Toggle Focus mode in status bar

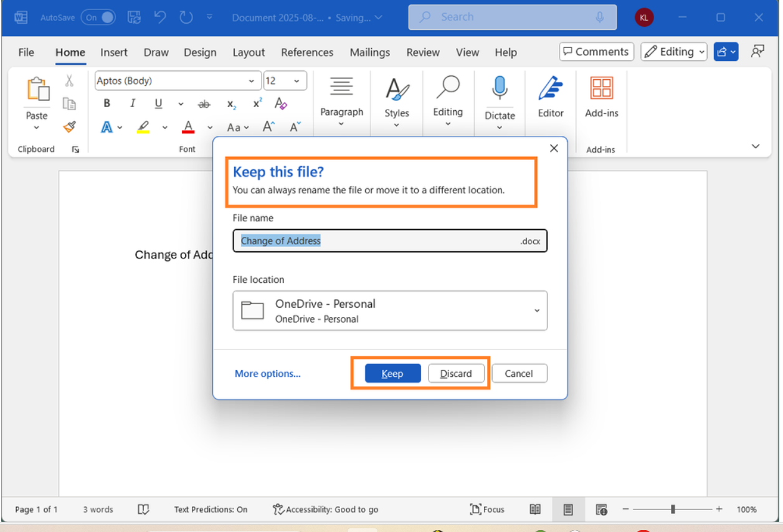point(487,509)
